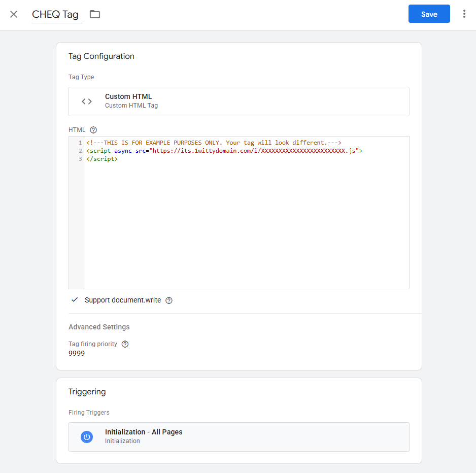476x473 pixels.
Task: Close the tag editor with X icon
Action: click(14, 14)
